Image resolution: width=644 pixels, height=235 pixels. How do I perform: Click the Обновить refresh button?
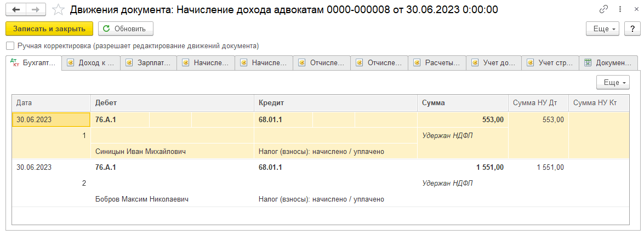pos(126,29)
